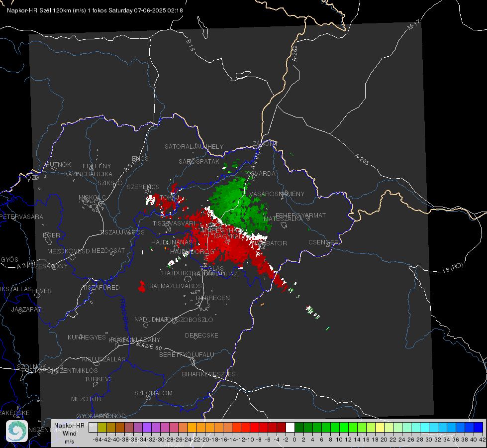Click the KISVÁRDA label
This screenshot has width=487, height=448.
[260, 174]
